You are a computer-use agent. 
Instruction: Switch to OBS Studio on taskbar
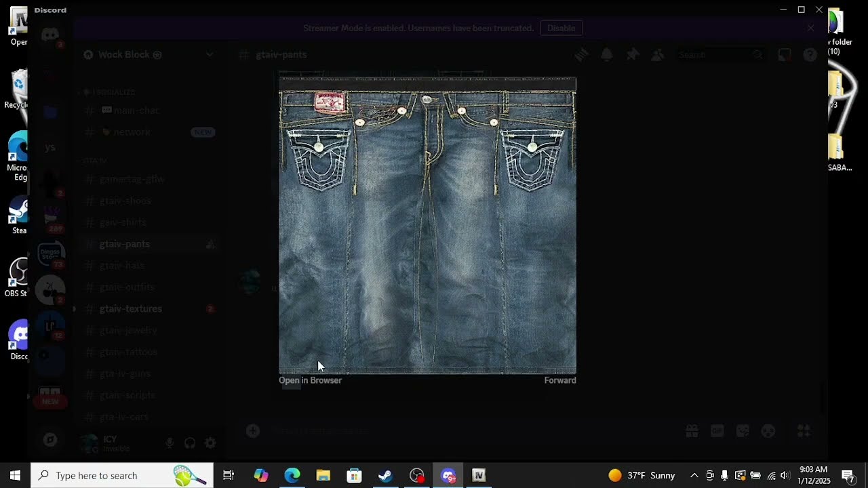coord(417,475)
